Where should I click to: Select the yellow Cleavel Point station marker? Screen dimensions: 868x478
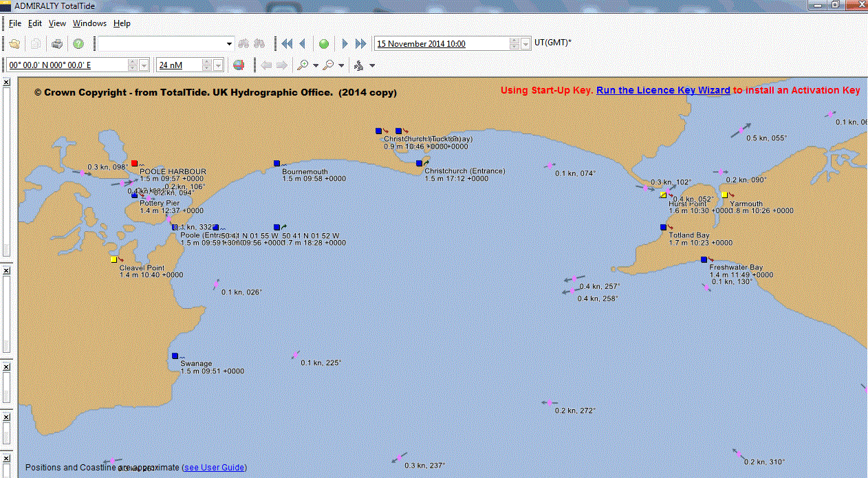tap(113, 259)
